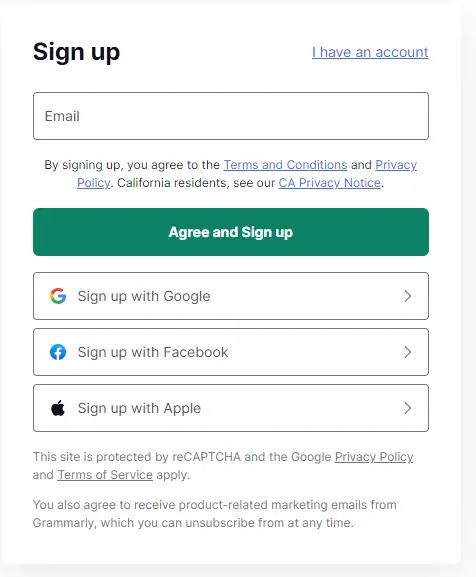Click the Facebook logo icon

click(x=58, y=352)
